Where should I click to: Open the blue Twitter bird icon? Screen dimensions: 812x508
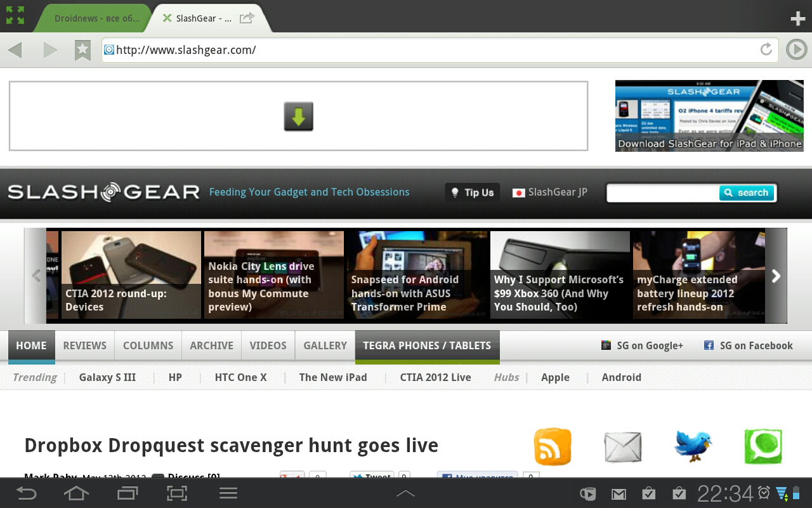pyautogui.click(x=693, y=446)
